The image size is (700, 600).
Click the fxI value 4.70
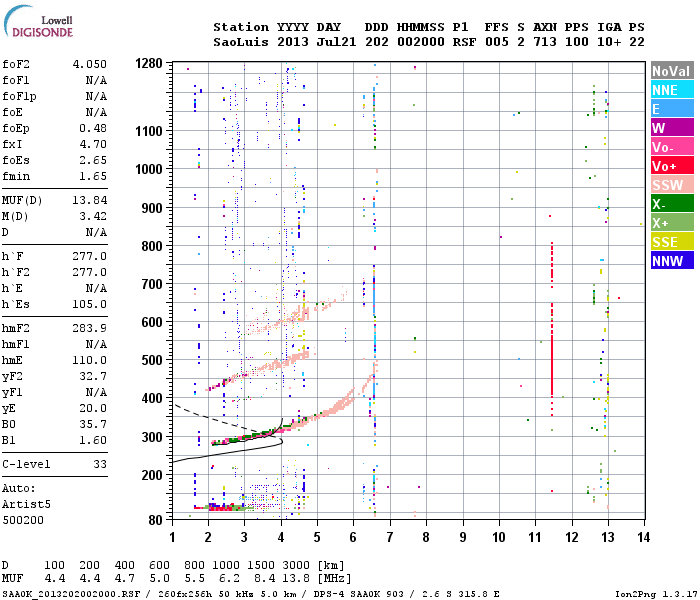click(93, 145)
